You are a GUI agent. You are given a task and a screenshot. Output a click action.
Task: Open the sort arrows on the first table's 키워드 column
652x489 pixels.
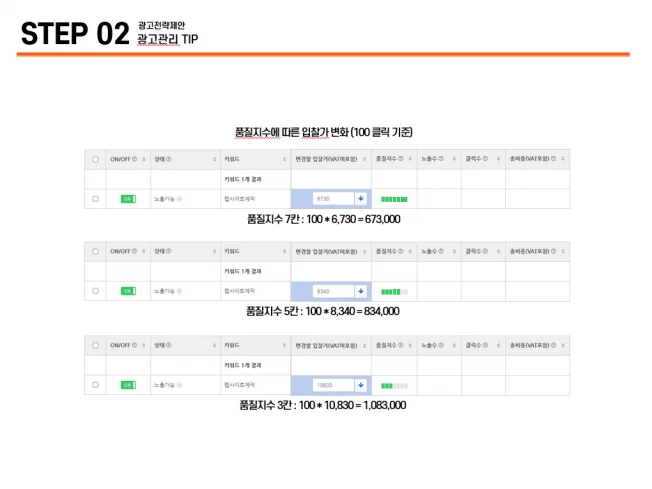point(285,159)
